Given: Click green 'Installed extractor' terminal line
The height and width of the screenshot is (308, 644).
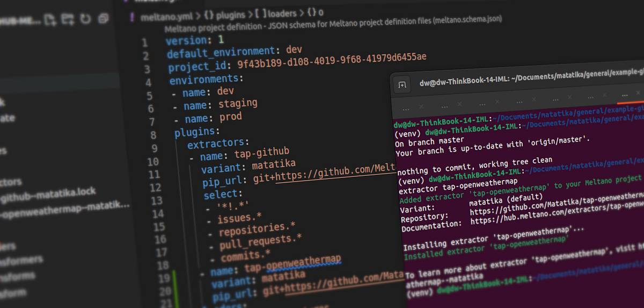Looking at the screenshot, I should point(486,248).
